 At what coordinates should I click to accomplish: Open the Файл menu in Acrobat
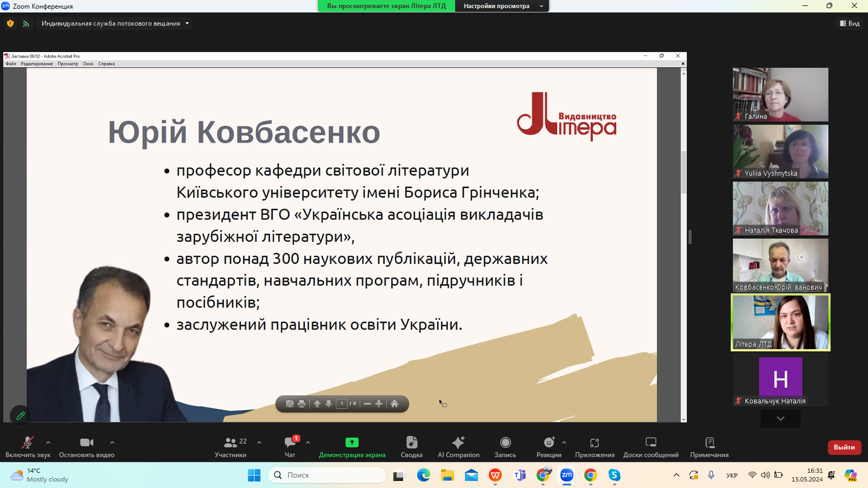(x=11, y=64)
